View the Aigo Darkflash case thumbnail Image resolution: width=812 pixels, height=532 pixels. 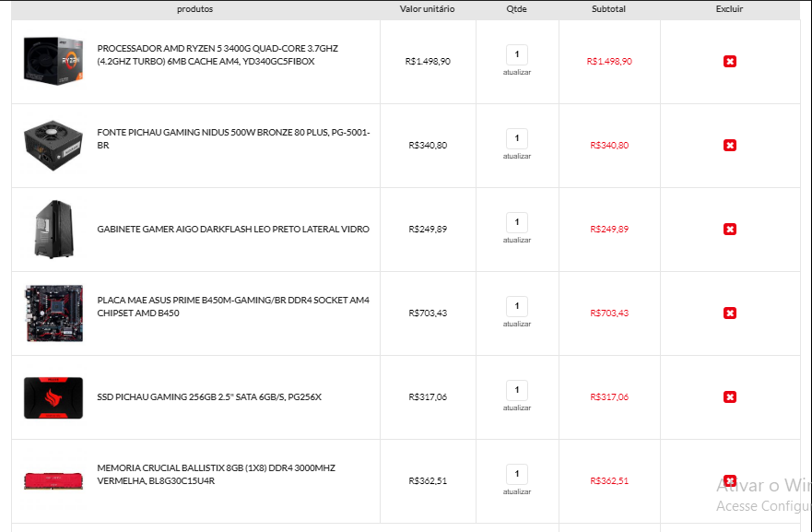[53, 229]
